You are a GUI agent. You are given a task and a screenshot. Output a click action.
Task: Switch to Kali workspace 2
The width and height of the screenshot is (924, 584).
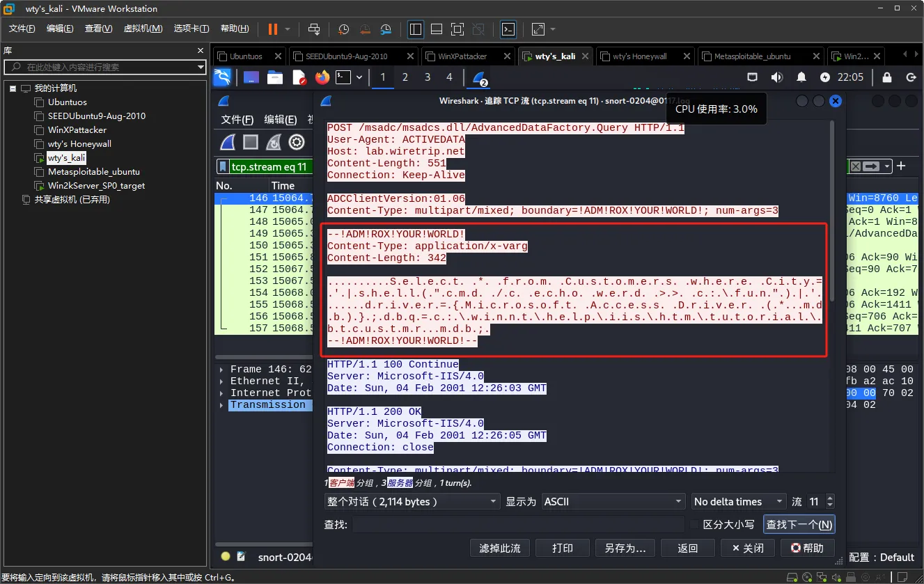pos(405,77)
